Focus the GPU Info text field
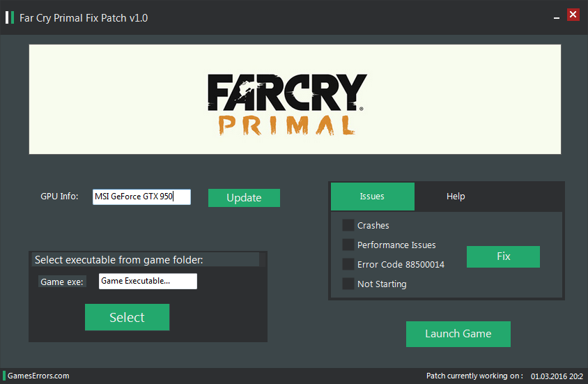 141,197
